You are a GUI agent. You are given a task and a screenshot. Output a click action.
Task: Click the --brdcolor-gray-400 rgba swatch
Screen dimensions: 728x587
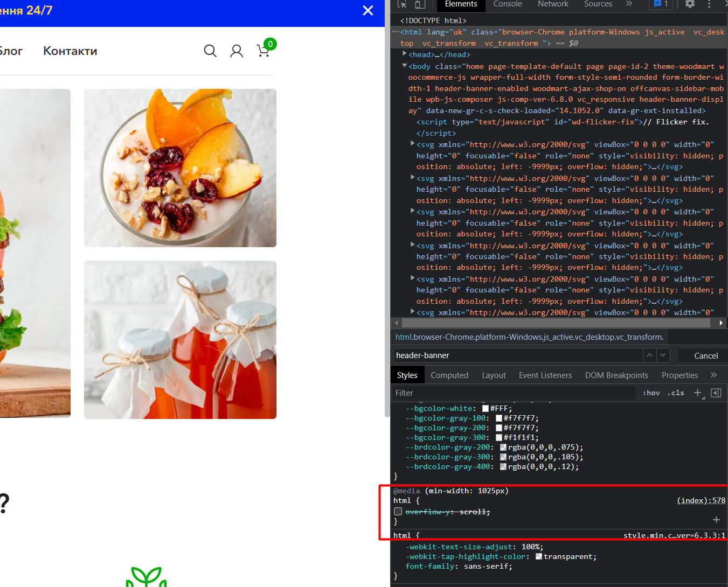(503, 467)
